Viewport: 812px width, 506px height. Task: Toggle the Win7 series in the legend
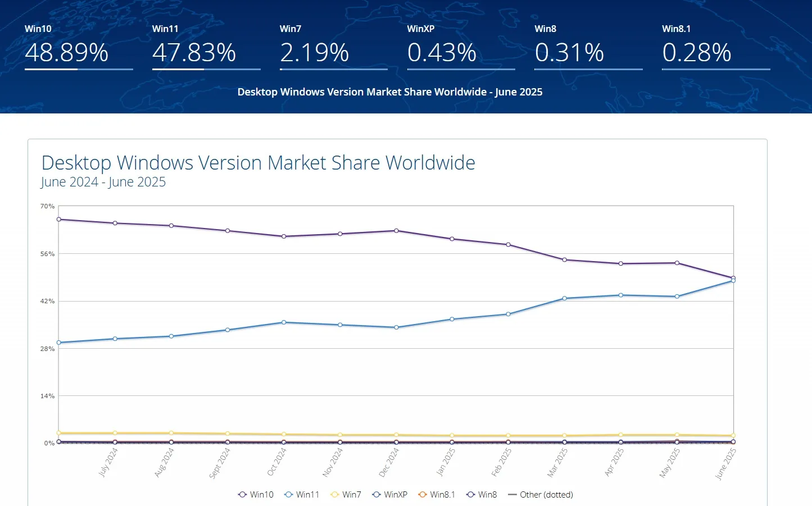click(x=346, y=495)
